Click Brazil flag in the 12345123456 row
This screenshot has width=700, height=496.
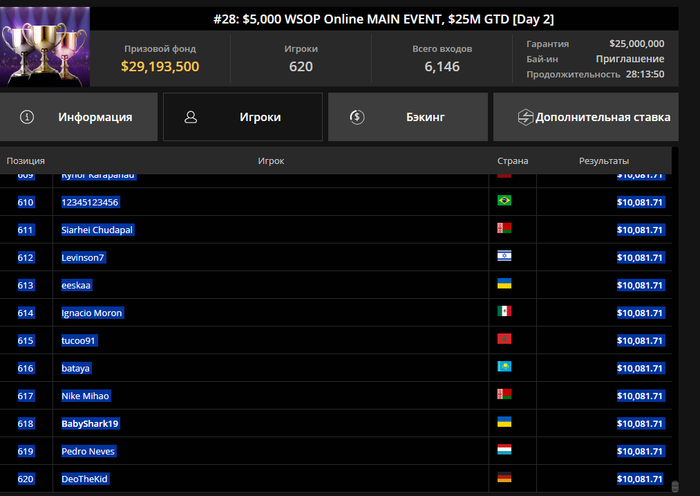pyautogui.click(x=504, y=200)
